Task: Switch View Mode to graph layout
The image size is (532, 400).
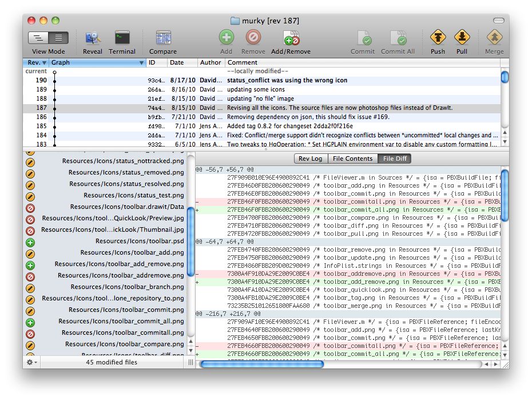Action: [x=38, y=36]
